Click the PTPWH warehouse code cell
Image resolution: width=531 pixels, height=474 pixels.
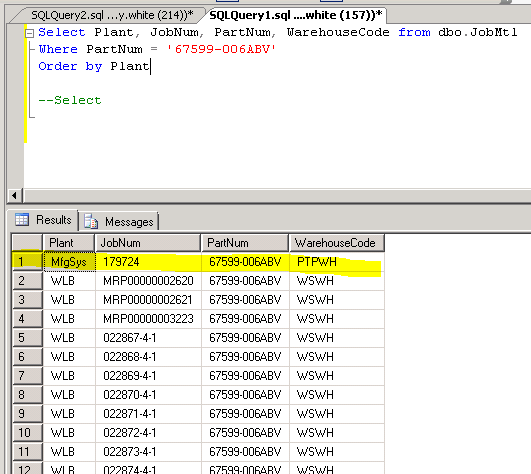click(337, 262)
